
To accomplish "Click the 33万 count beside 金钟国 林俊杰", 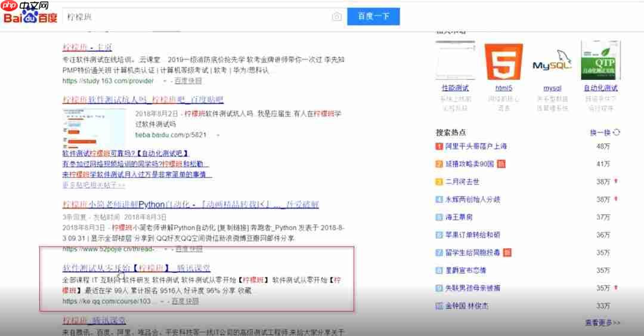I will click(603, 306).
